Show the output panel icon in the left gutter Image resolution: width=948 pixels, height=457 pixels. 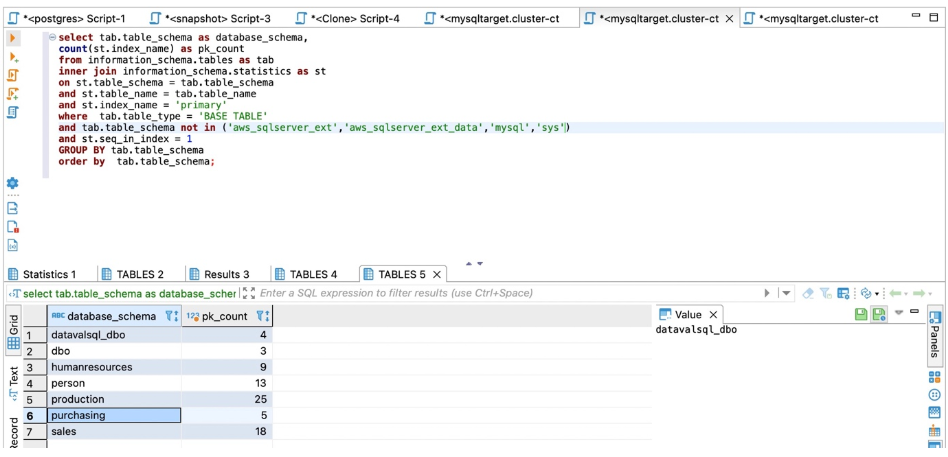click(13, 209)
